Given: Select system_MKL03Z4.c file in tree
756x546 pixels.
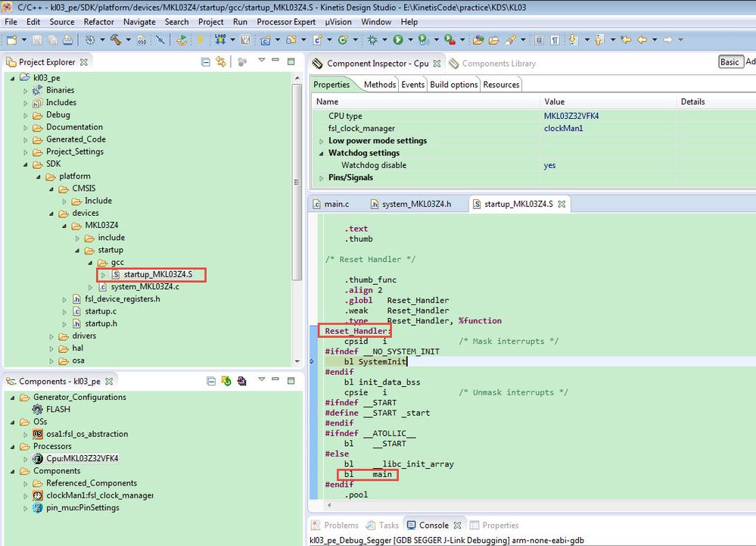Looking at the screenshot, I should 145,286.
